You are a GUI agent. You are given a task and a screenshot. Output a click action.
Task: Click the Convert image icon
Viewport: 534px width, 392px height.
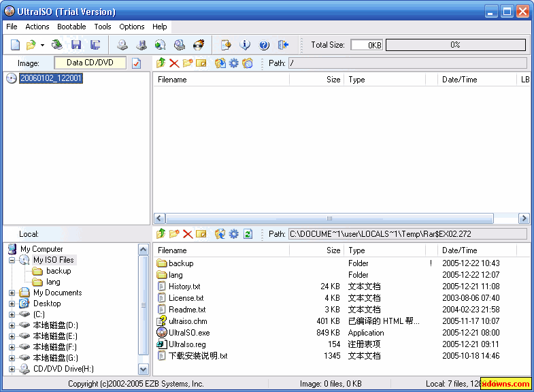point(160,45)
